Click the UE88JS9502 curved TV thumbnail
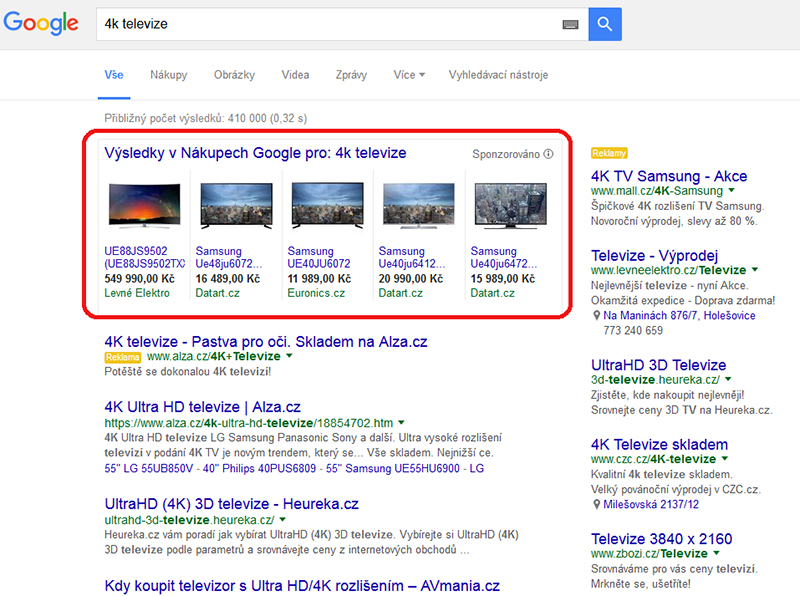 (144, 205)
